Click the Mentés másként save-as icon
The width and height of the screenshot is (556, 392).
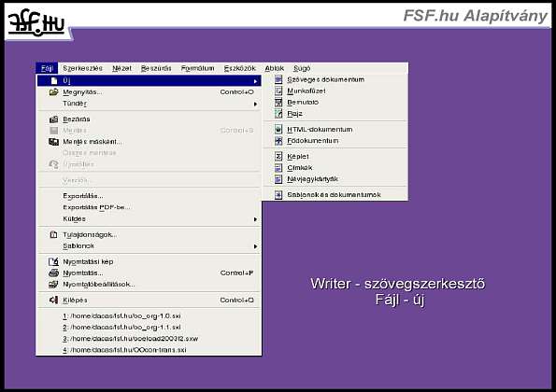(x=53, y=142)
